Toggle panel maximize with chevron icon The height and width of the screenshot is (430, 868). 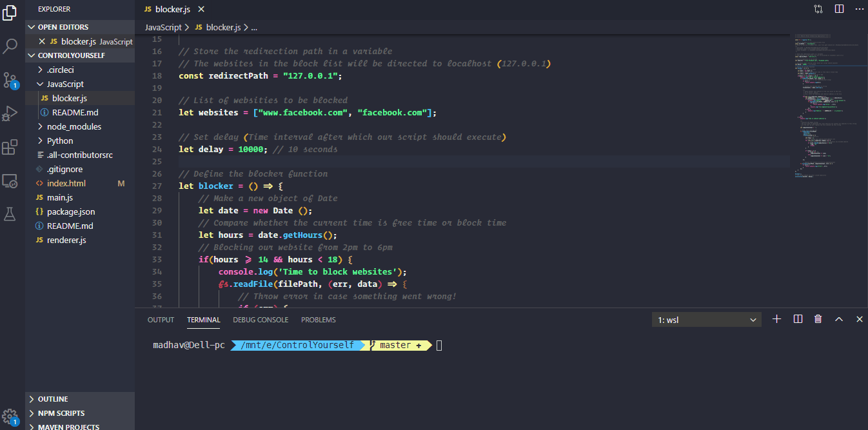(x=839, y=318)
